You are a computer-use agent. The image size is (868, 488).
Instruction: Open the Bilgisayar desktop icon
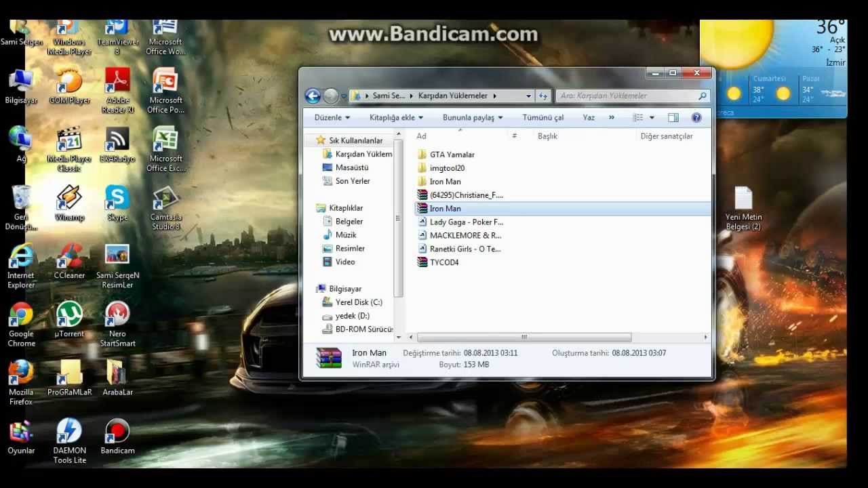pos(21,85)
